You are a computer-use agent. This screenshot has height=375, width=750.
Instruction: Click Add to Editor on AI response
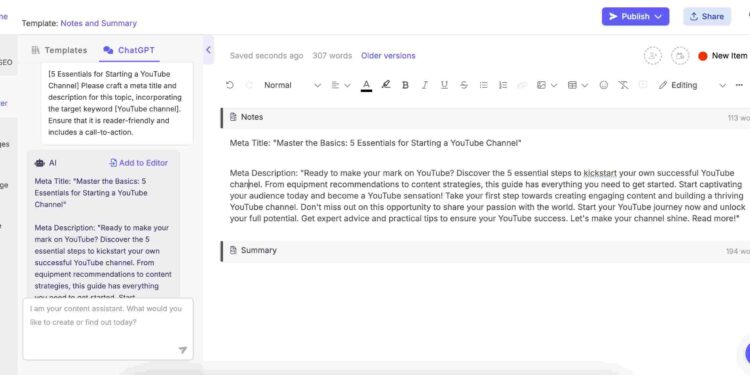pyautogui.click(x=139, y=163)
